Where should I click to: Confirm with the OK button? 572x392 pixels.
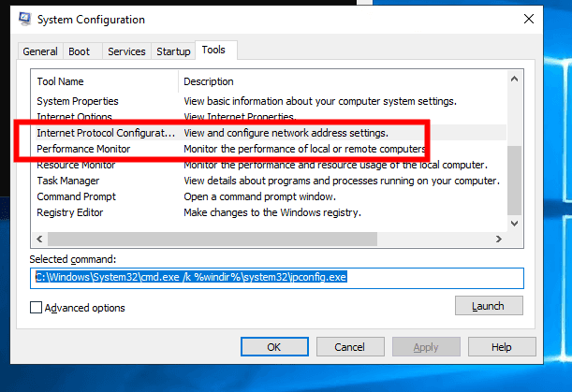pos(273,347)
